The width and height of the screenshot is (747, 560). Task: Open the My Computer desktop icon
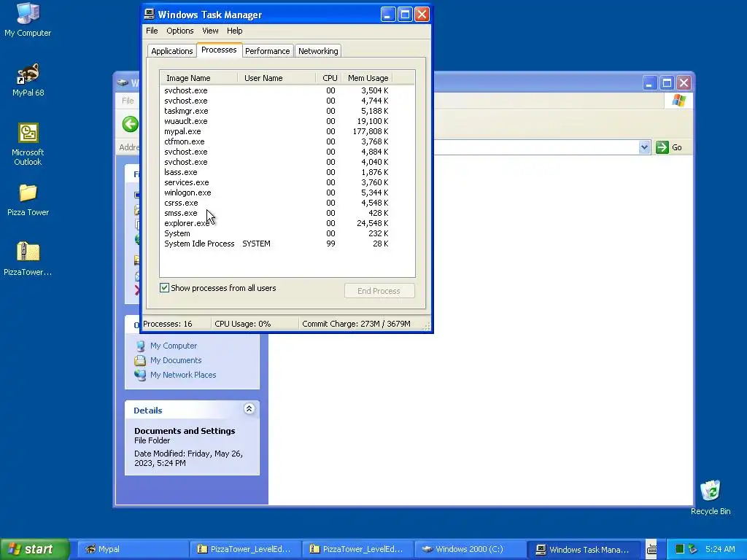[28, 20]
